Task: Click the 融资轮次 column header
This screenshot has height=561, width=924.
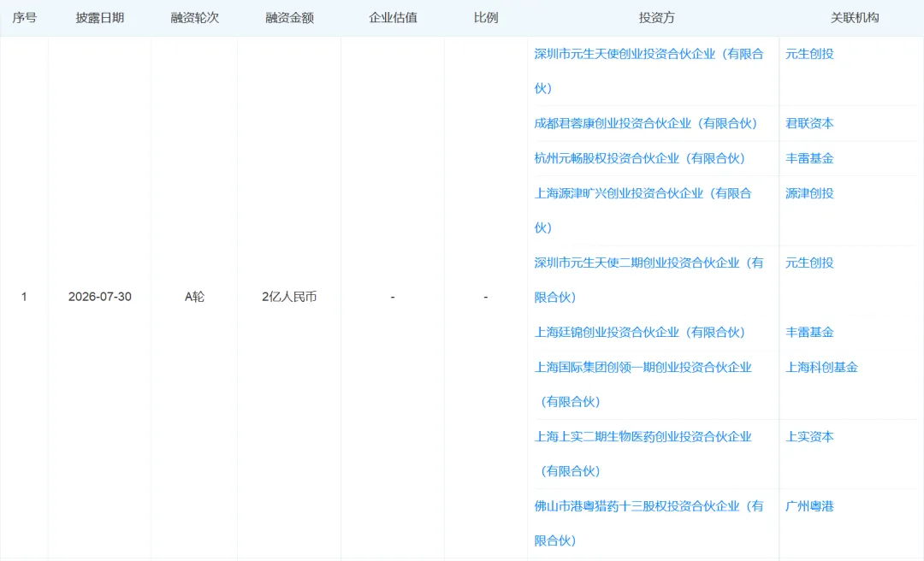Action: [194, 18]
